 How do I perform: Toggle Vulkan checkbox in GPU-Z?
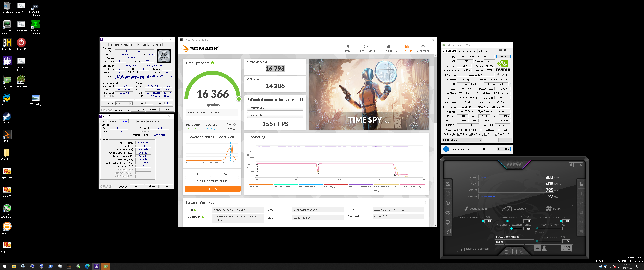click(458, 134)
